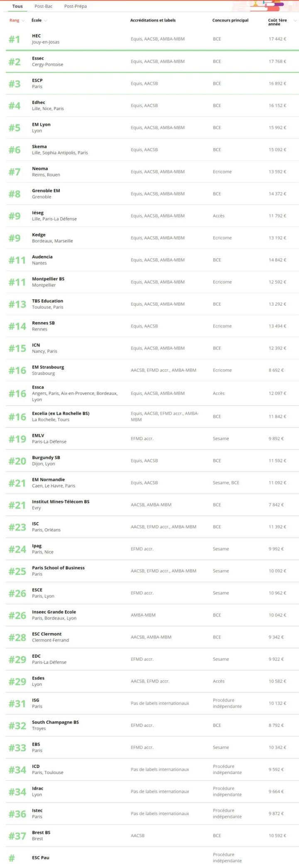Viewport: 299px width, 868px height.
Task: Click sort chevron next to École
Action: 45,20
